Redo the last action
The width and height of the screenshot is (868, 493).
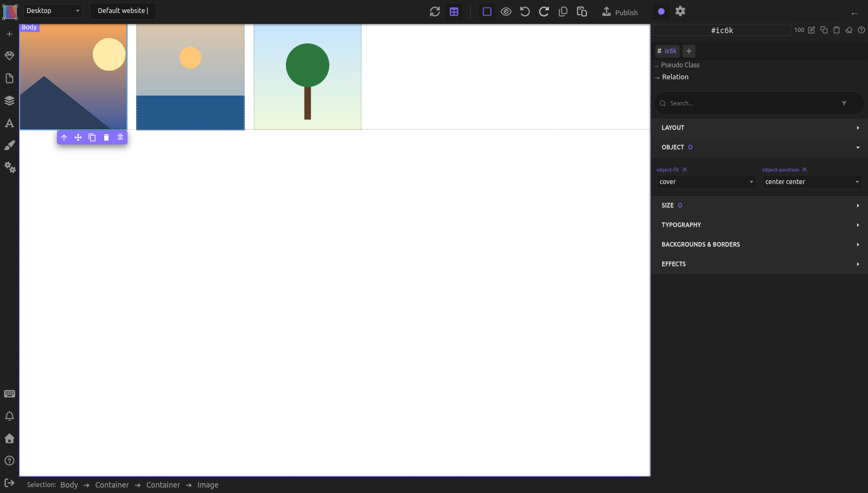tap(544, 11)
